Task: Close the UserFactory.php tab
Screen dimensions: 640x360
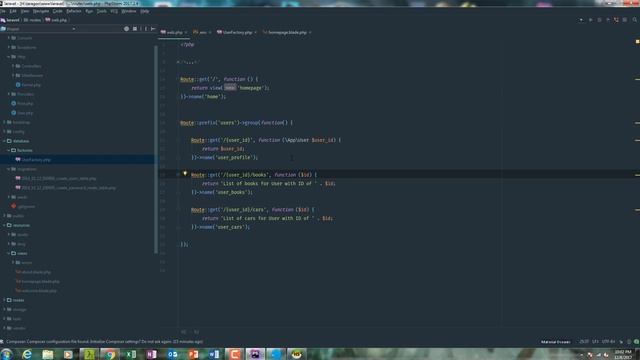Action: (256, 32)
